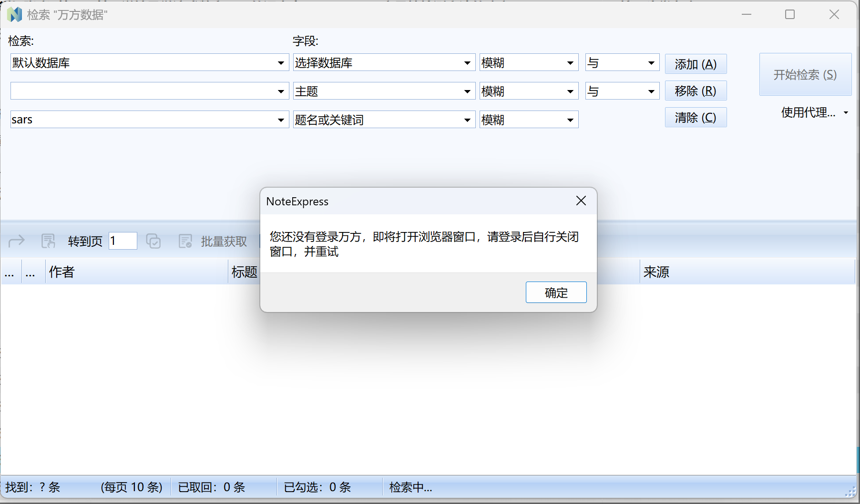This screenshot has width=860, height=504.
Task: Click the 标题 column header
Action: click(x=244, y=272)
